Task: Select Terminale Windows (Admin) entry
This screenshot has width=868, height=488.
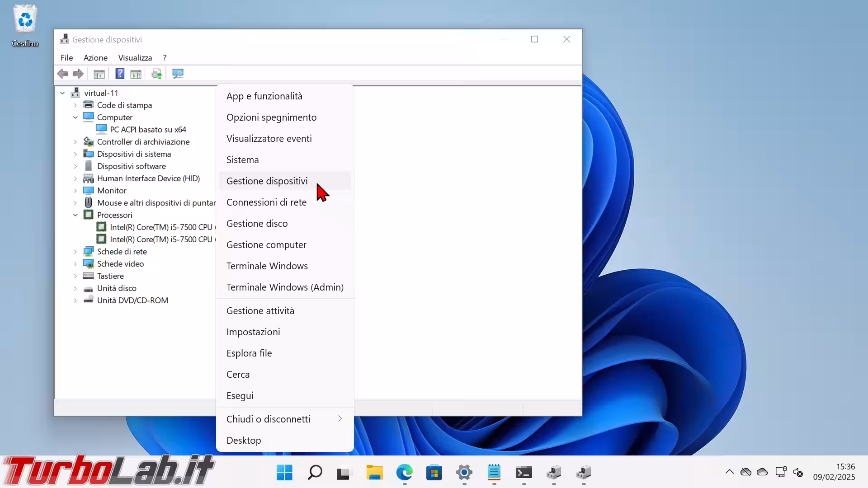Action: pyautogui.click(x=285, y=287)
